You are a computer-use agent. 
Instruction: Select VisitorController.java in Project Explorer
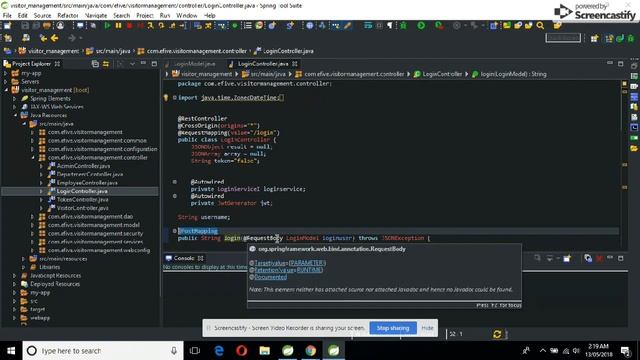click(x=83, y=208)
